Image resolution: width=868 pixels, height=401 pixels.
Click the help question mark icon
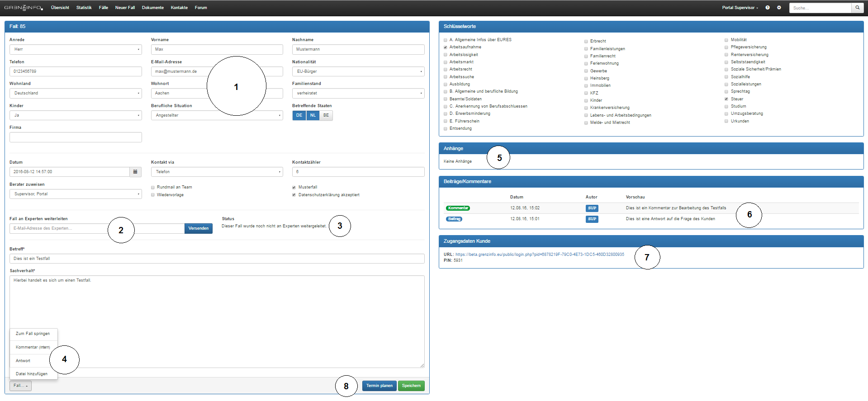coord(767,8)
